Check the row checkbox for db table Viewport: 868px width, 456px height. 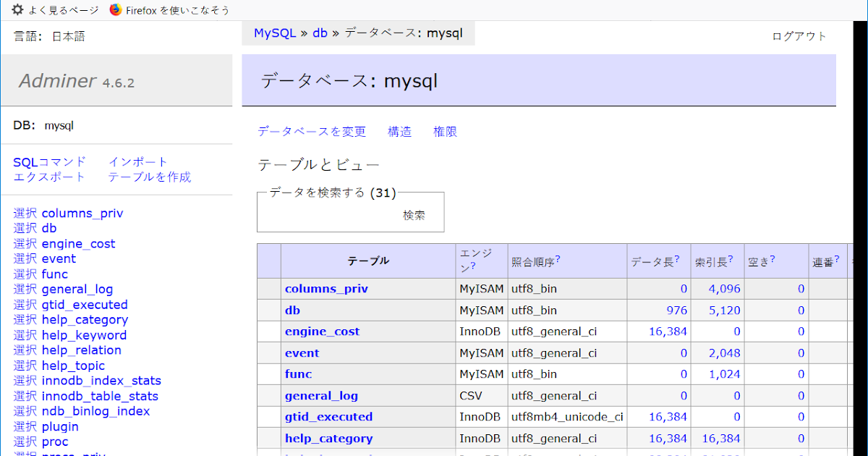[x=268, y=310]
